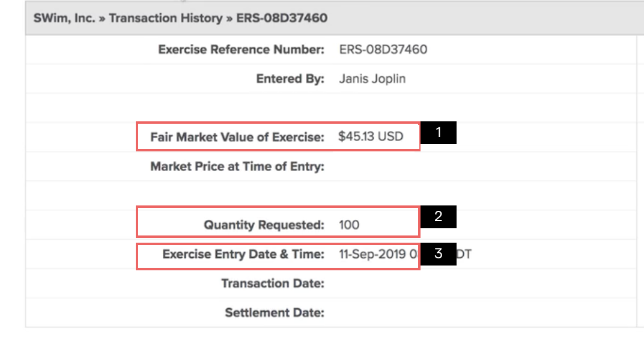Click the Settlement Date label

pos(275,312)
